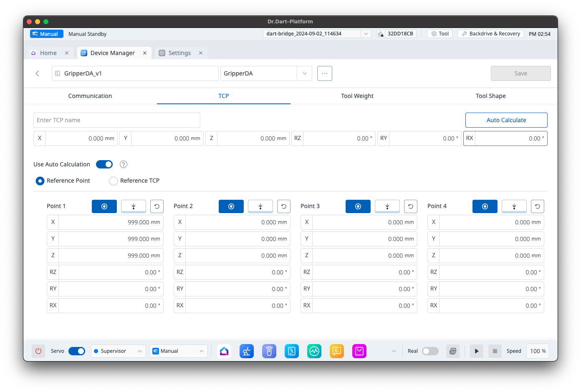This screenshot has height=392, width=581.
Task: Open the pink store bag icon in the dock
Action: 359,351
